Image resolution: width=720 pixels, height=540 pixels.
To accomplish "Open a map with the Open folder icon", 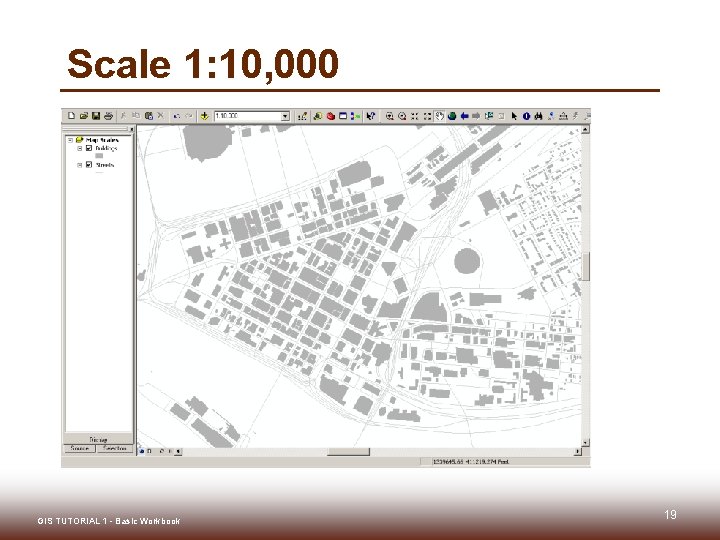I will (83, 116).
